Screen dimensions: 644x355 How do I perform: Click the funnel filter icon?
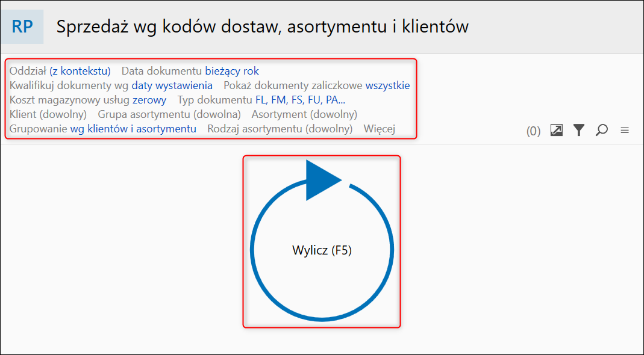click(x=579, y=131)
